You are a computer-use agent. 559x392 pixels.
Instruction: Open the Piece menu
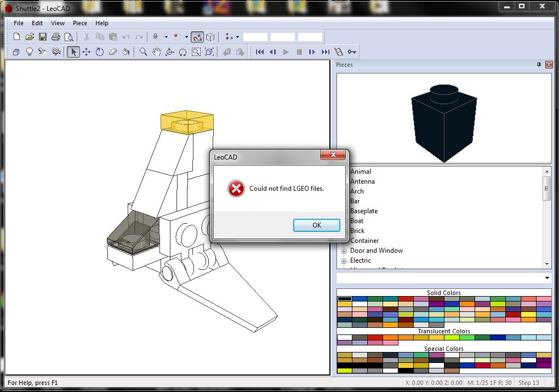pos(80,23)
